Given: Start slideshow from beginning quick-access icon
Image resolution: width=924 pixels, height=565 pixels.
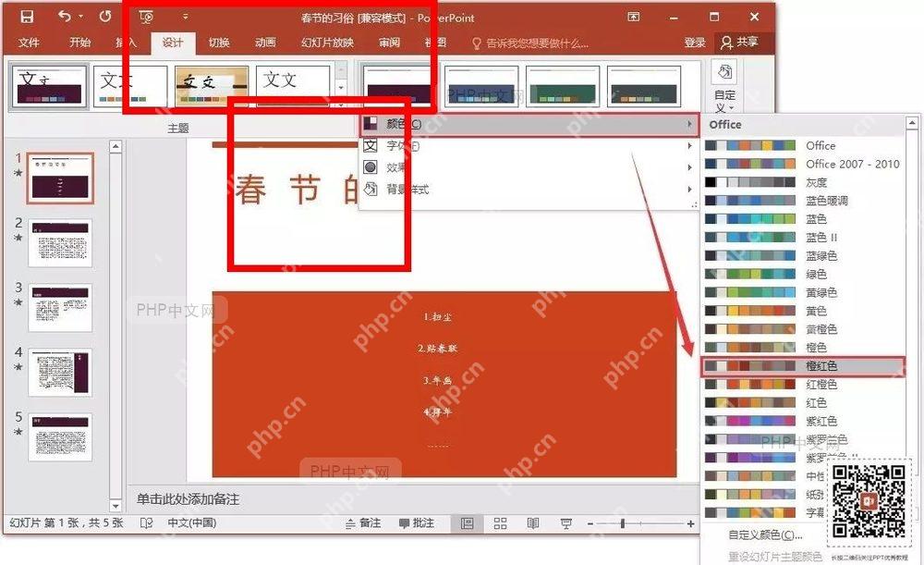Looking at the screenshot, I should pyautogui.click(x=146, y=17).
